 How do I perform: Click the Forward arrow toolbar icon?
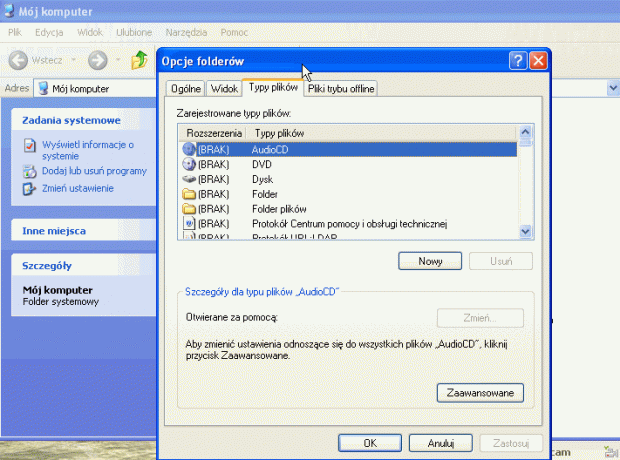pos(97,60)
